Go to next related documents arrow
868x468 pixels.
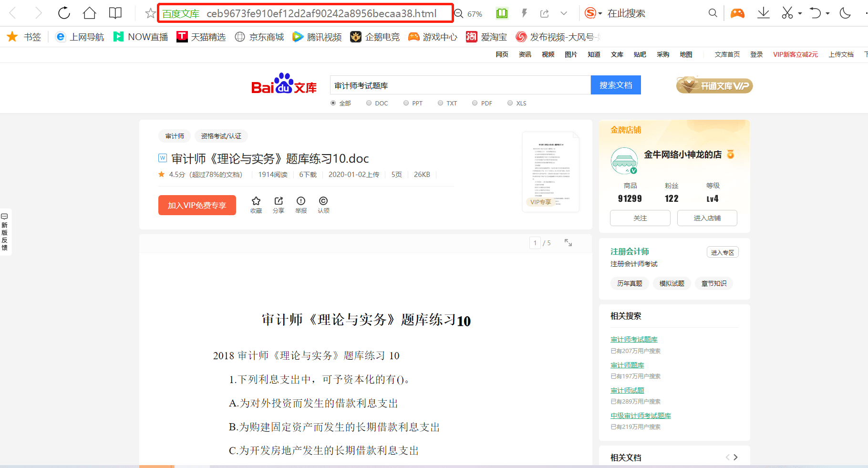[735, 457]
